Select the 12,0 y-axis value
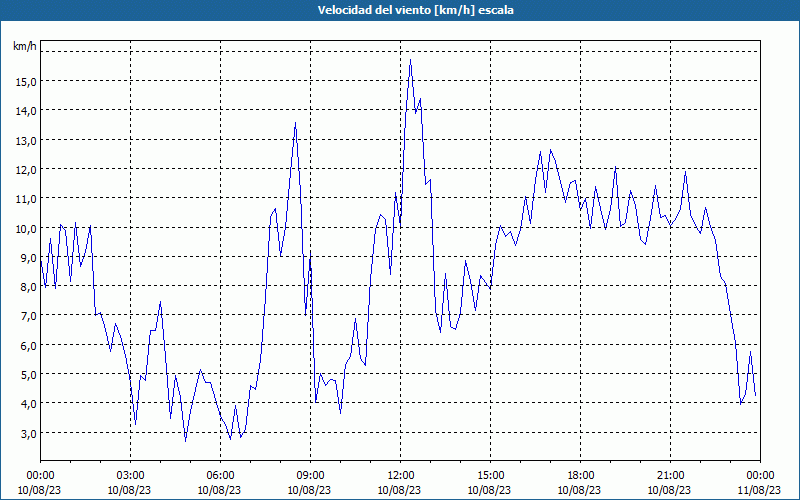 pos(25,169)
